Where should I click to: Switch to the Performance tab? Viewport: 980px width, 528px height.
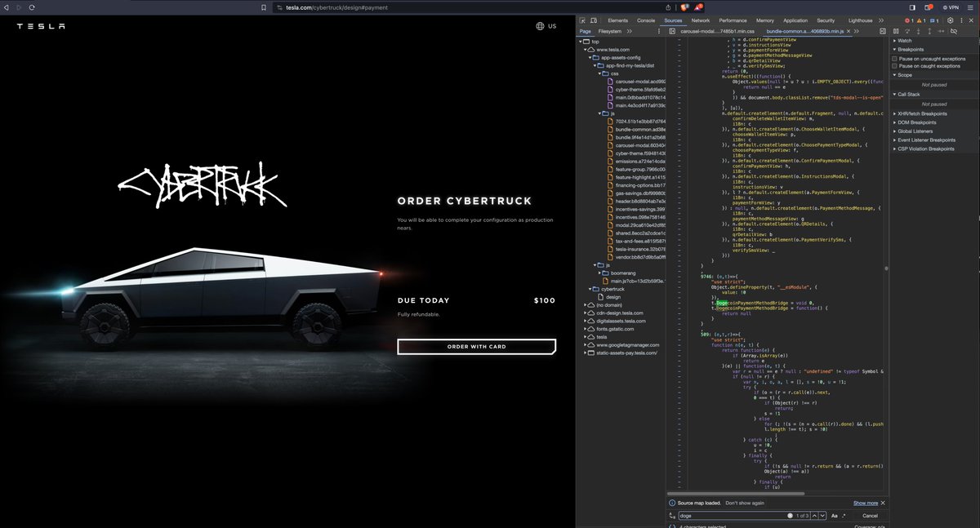[733, 20]
